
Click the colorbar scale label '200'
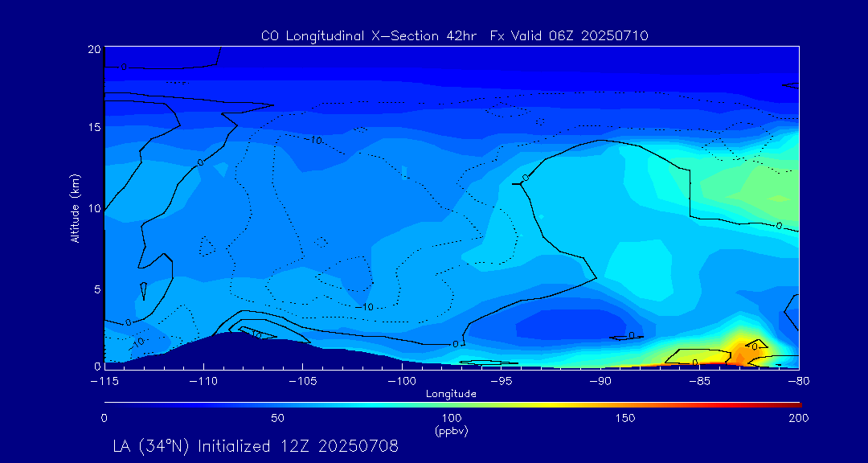[800, 418]
